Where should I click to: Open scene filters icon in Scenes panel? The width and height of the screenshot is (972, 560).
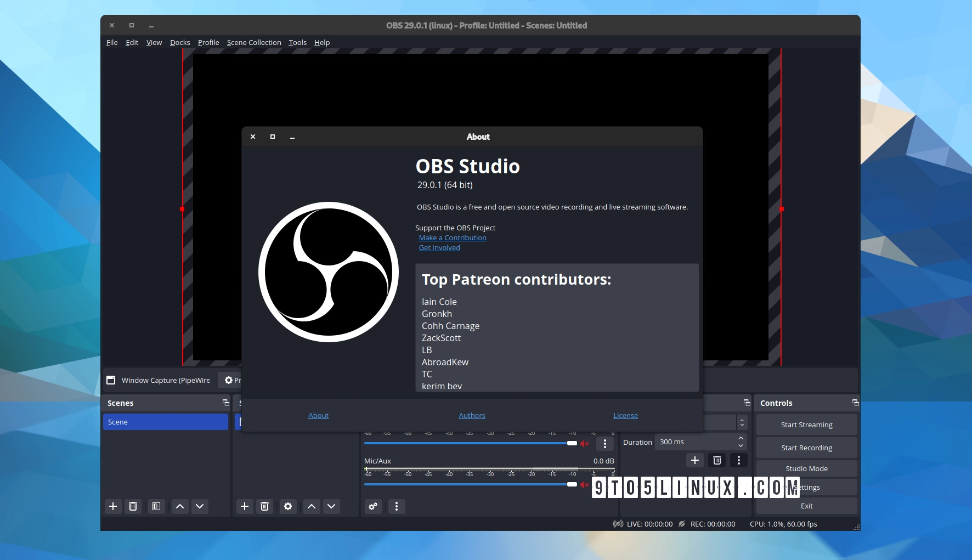tap(156, 506)
